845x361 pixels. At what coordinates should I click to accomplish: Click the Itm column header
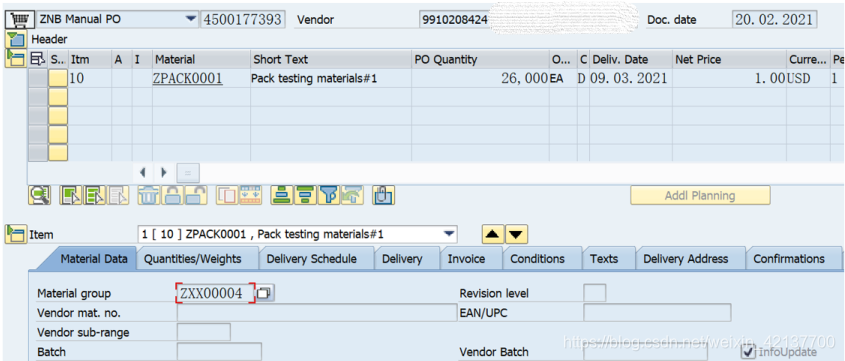tap(89, 59)
